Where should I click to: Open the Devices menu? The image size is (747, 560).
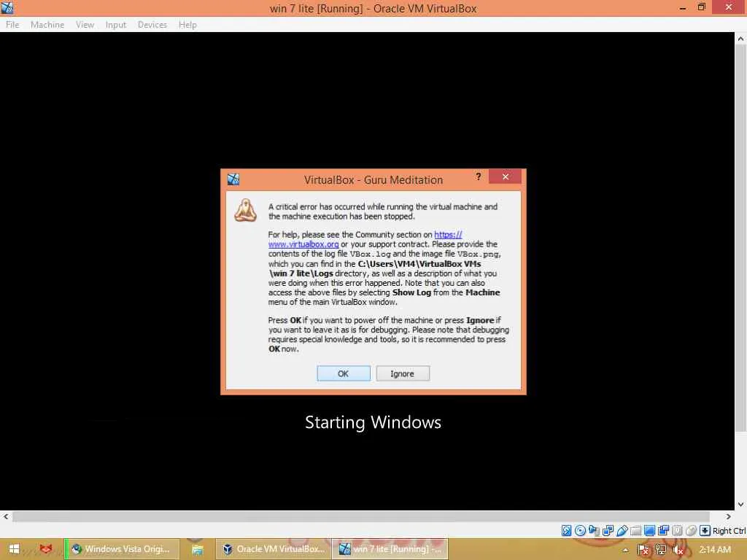click(152, 25)
